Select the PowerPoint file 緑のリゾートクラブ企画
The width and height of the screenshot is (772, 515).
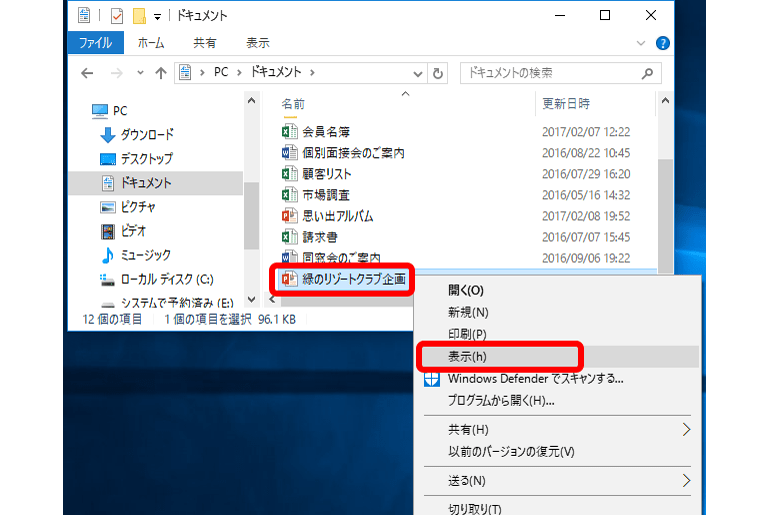click(x=343, y=279)
